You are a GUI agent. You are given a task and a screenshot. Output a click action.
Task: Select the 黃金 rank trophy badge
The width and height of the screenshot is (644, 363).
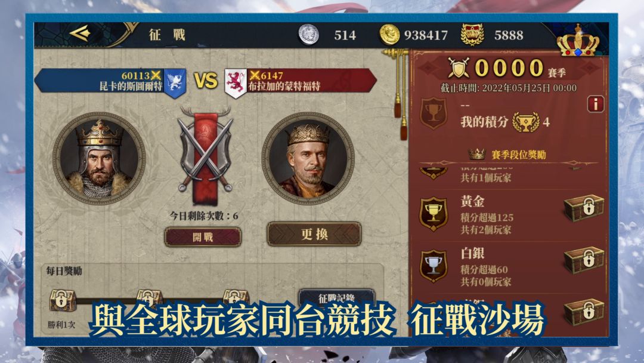[434, 214]
